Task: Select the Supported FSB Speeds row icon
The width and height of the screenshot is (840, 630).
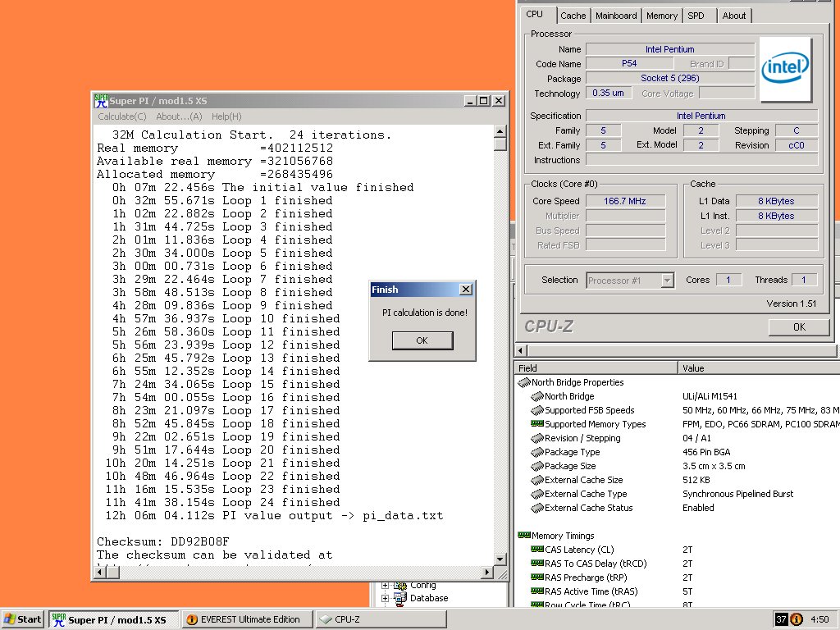Action: pyautogui.click(x=536, y=410)
